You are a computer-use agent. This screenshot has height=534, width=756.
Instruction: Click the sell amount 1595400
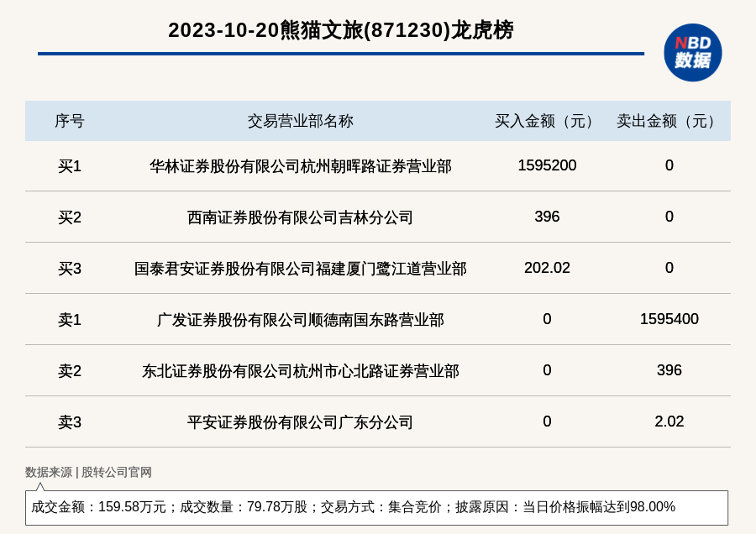669,318
